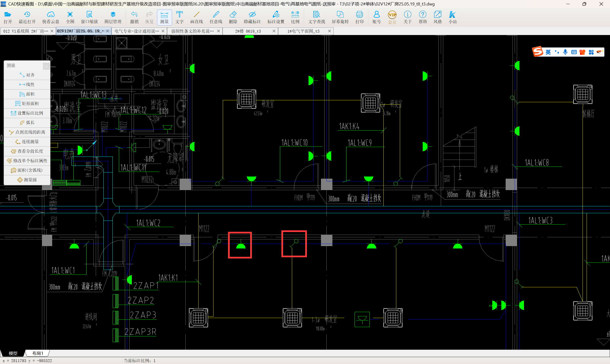Select 面积(含弧线) measurement
Viewport: 610px width, 364px height.
[x=27, y=170]
